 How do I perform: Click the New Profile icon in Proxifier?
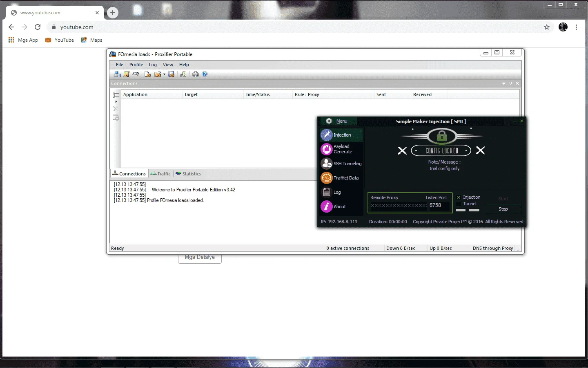point(148,74)
